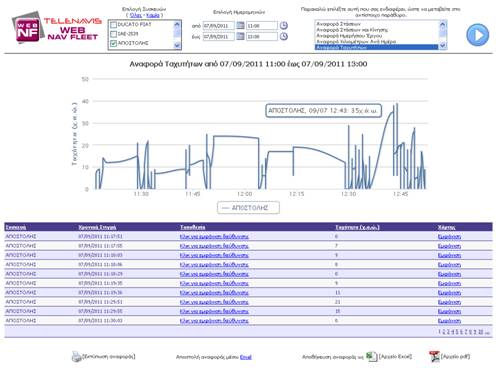This screenshot has width=496, height=368.
Task: Save the report using the Excel file icon
Action: click(371, 357)
